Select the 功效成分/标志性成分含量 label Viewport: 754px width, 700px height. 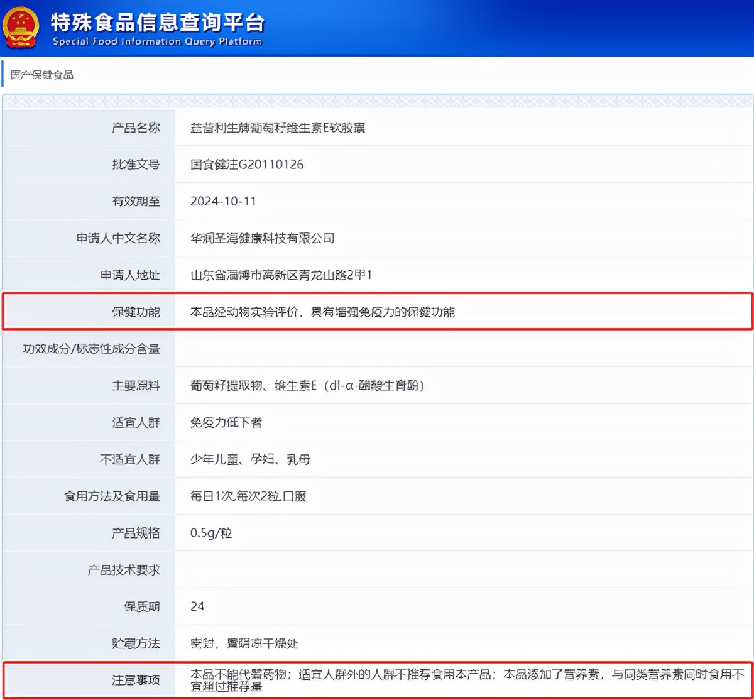(88, 349)
